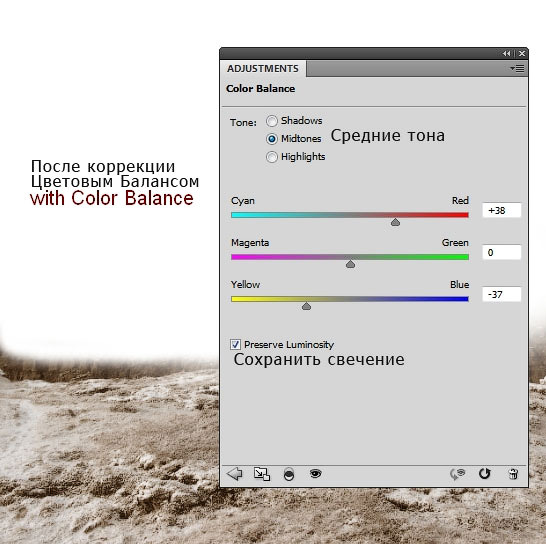Toggle the Preserve Luminosity checkbox

point(235,344)
